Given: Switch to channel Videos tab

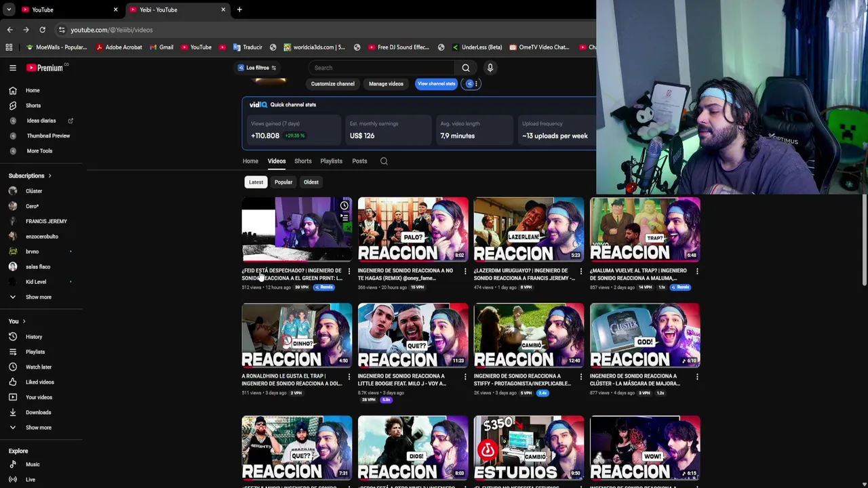Looking at the screenshot, I should pos(277,161).
